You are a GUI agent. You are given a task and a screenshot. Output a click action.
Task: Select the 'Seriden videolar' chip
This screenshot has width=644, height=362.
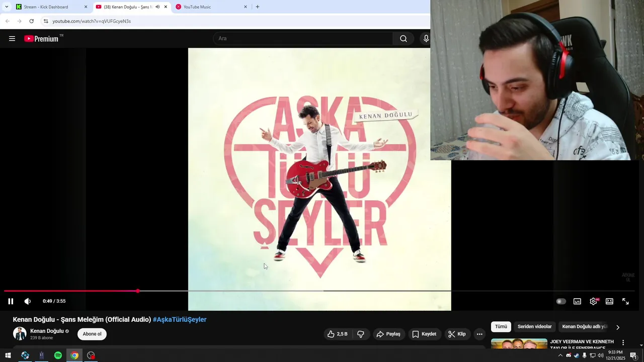534,327
